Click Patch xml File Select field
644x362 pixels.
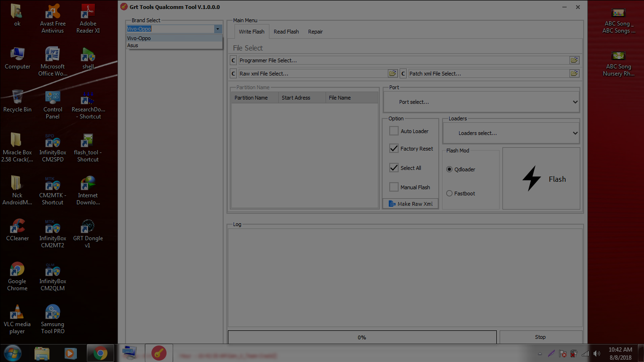coord(489,74)
